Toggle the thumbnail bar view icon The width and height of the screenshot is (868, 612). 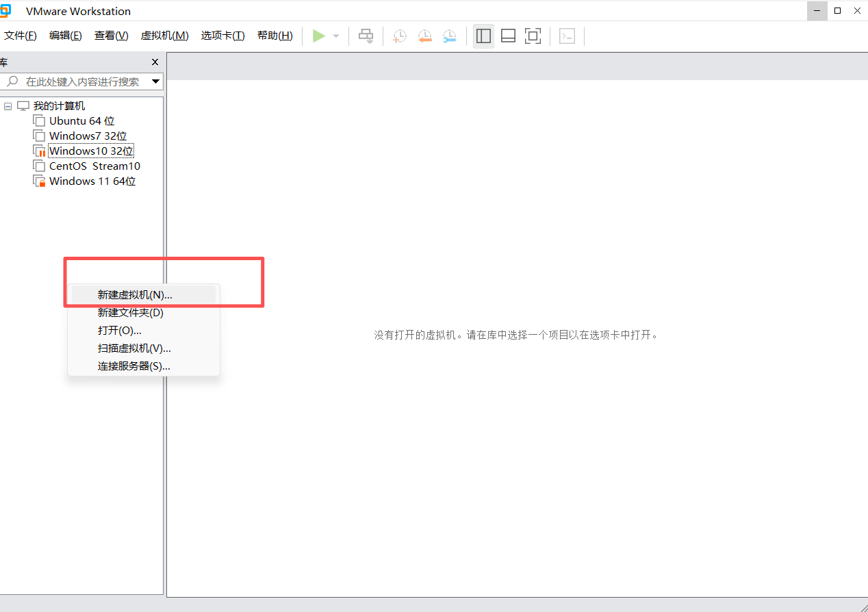pos(508,36)
